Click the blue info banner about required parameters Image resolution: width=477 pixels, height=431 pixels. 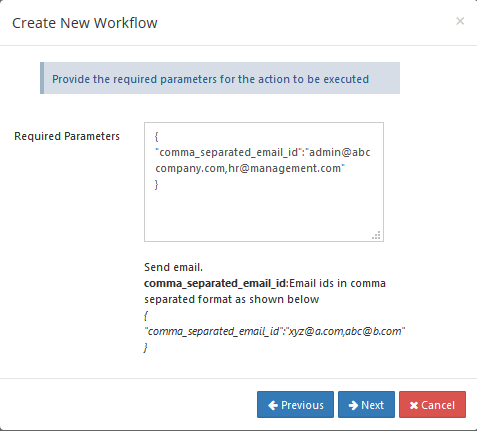tap(220, 78)
